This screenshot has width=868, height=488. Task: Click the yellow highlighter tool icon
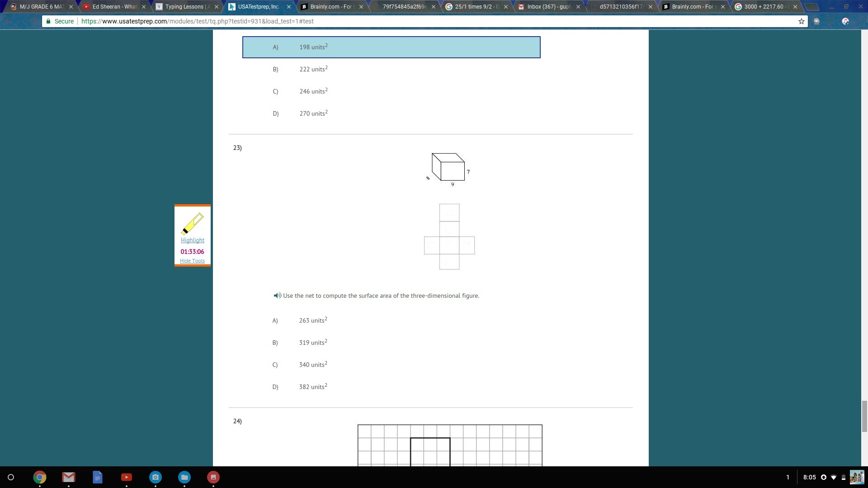point(192,223)
